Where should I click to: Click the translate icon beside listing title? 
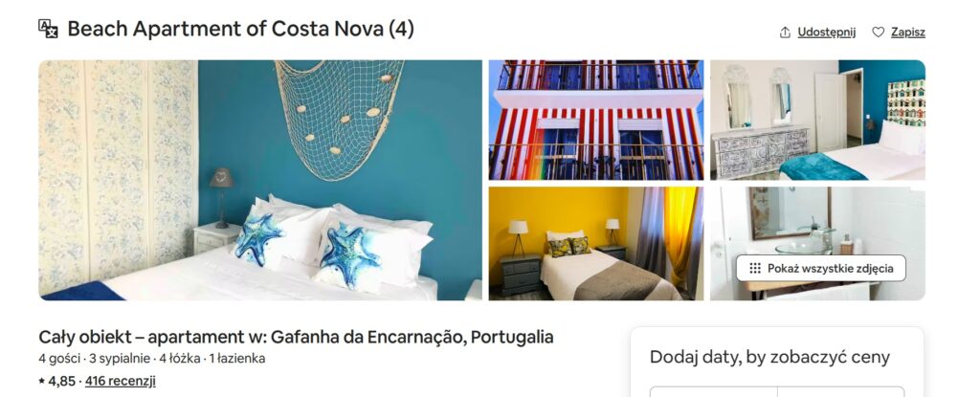tap(48, 29)
